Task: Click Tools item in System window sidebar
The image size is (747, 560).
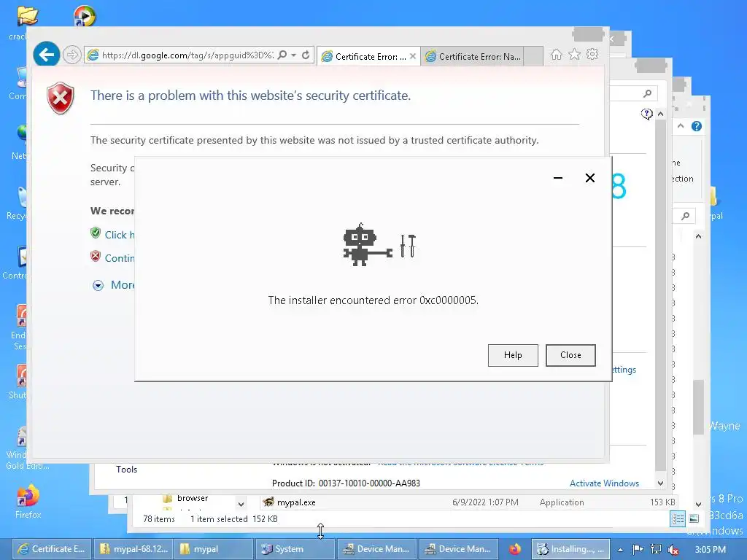Action: [126, 470]
